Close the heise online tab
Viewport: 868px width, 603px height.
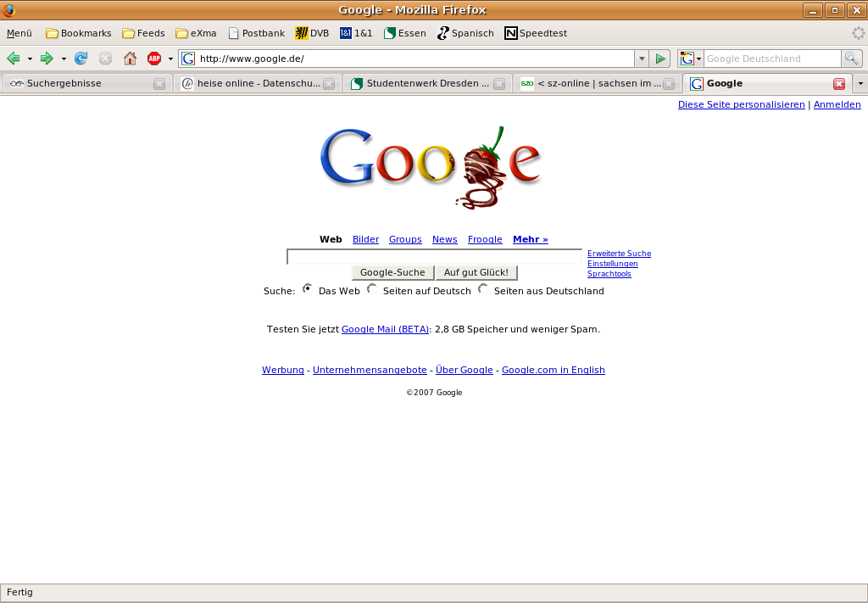329,84
